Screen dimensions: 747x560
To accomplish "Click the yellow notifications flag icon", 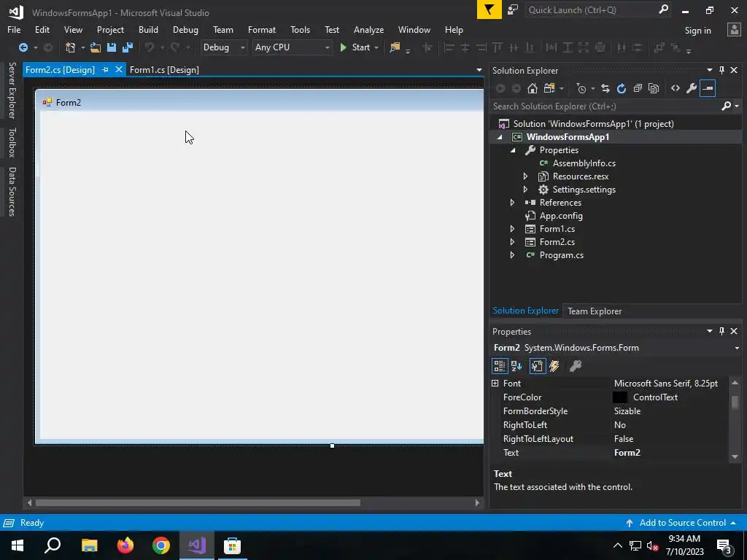I will (489, 10).
